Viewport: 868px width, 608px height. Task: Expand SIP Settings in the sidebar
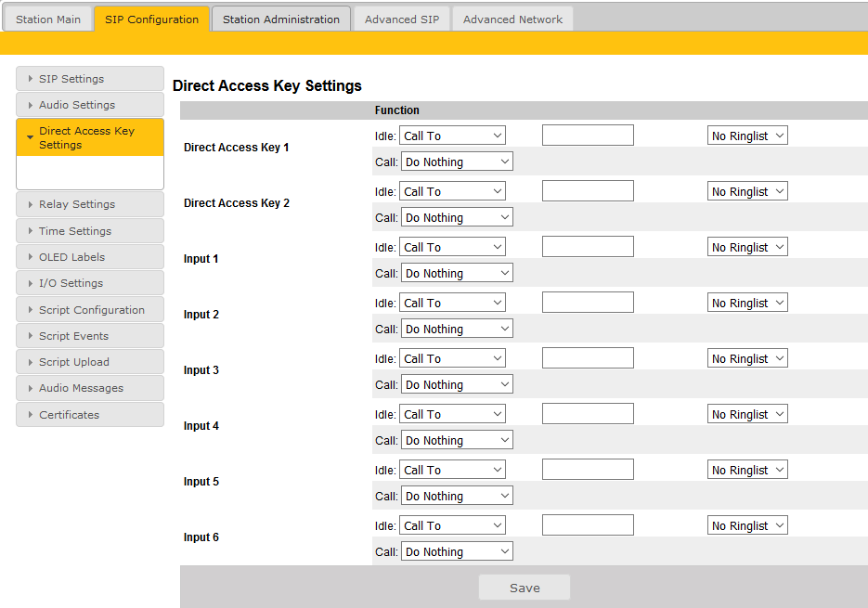89,79
